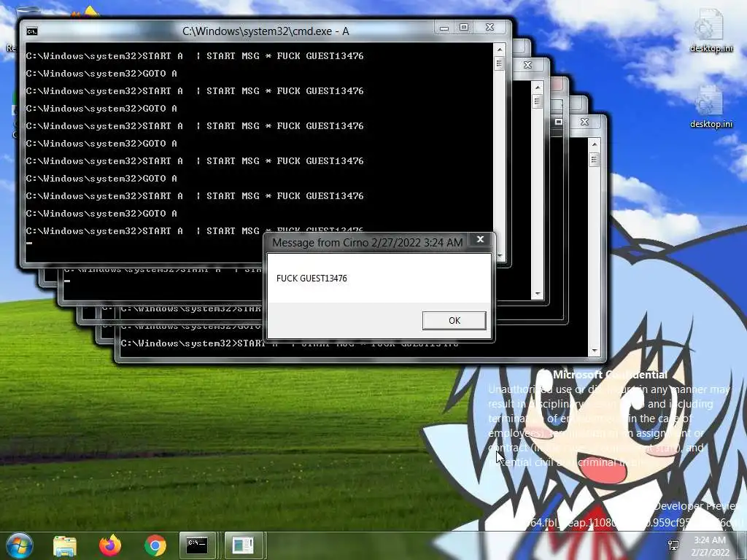Switch to cmd.exe taskbar button
Viewport: 747px width, 560px height.
click(x=197, y=545)
